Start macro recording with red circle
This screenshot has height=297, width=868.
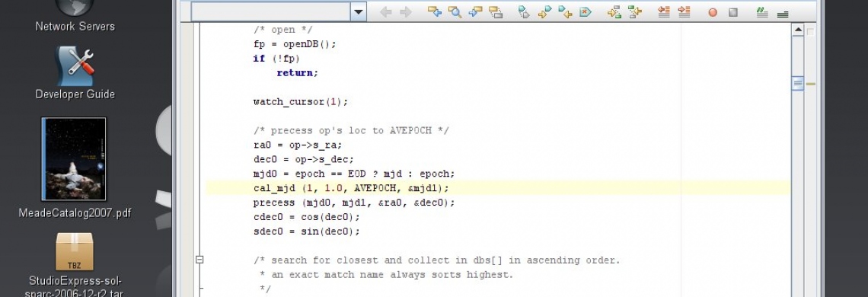(x=713, y=12)
